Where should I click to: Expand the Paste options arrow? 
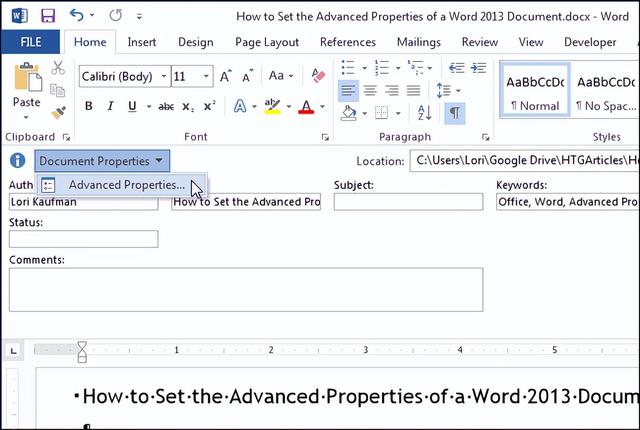point(26,117)
